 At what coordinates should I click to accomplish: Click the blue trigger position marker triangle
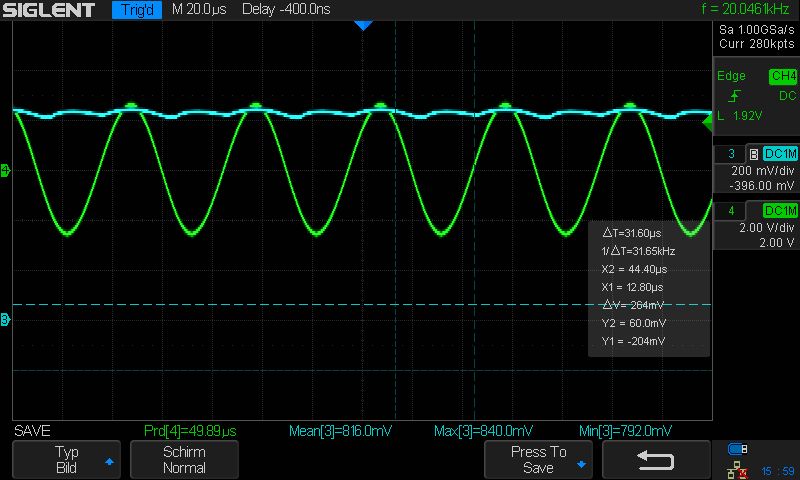363,26
